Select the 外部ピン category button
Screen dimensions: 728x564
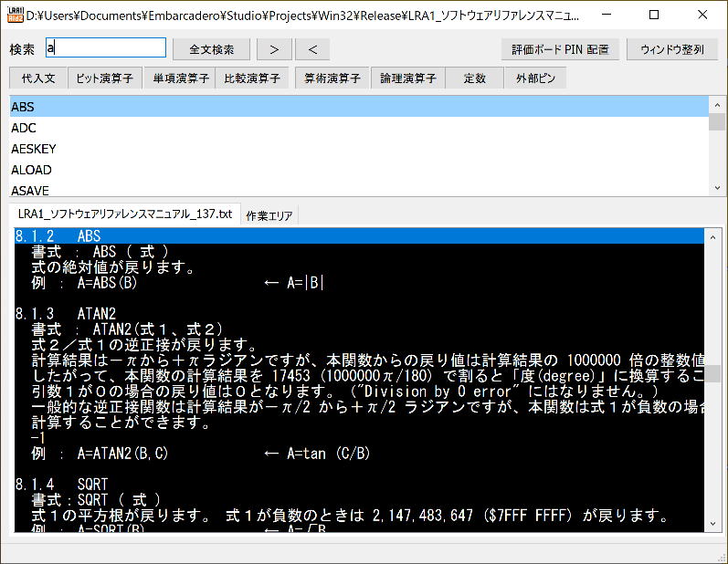535,78
